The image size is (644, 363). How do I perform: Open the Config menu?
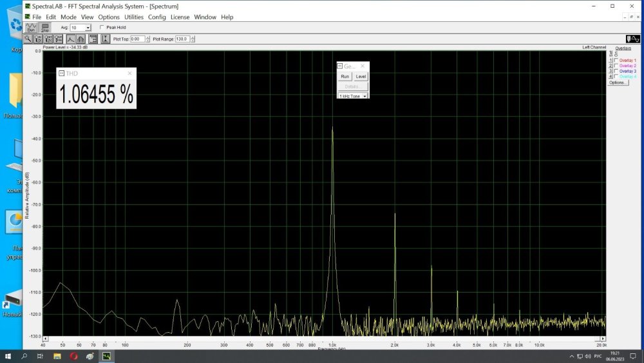156,17
